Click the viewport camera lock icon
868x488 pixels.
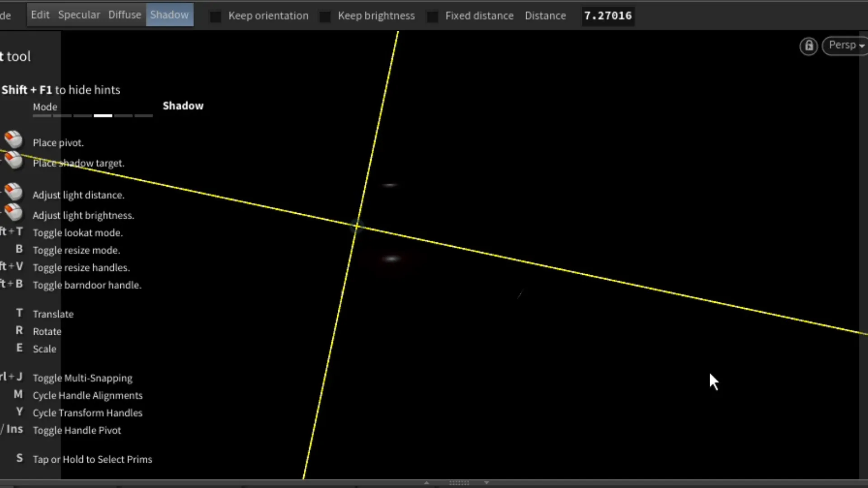(808, 46)
